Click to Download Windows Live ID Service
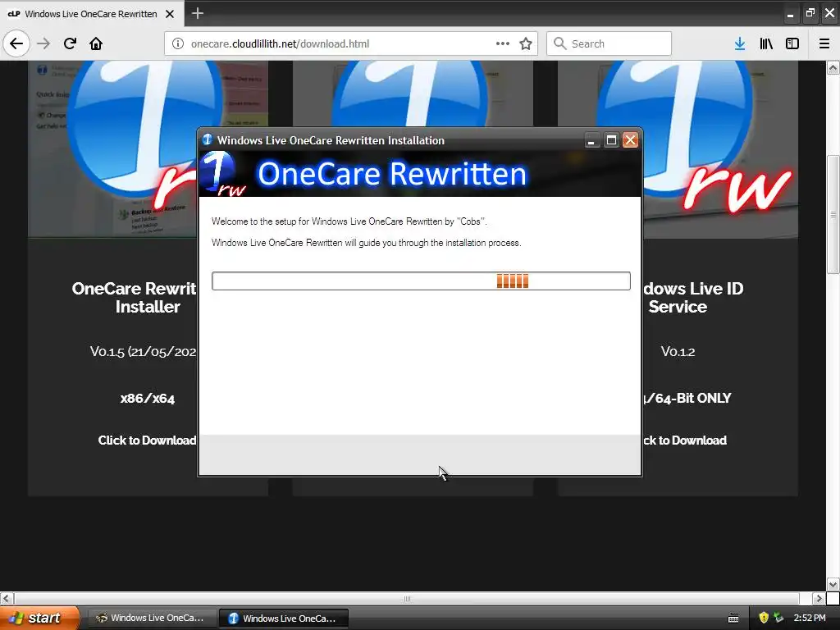840x630 pixels. 685,441
